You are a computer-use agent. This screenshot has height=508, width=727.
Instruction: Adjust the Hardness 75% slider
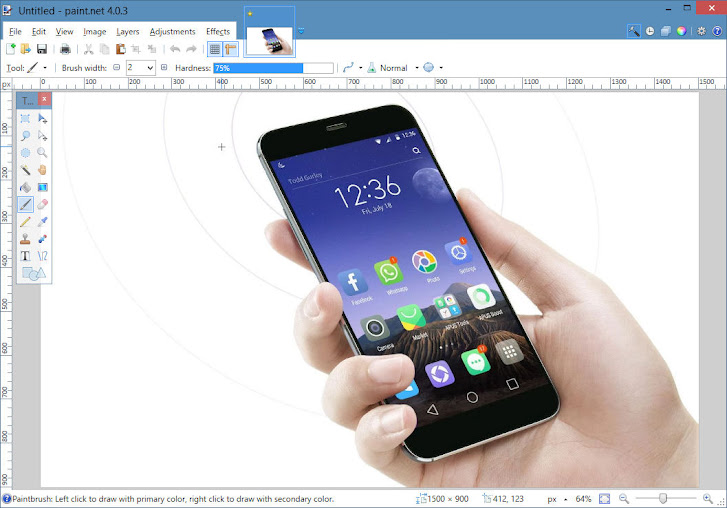point(273,68)
